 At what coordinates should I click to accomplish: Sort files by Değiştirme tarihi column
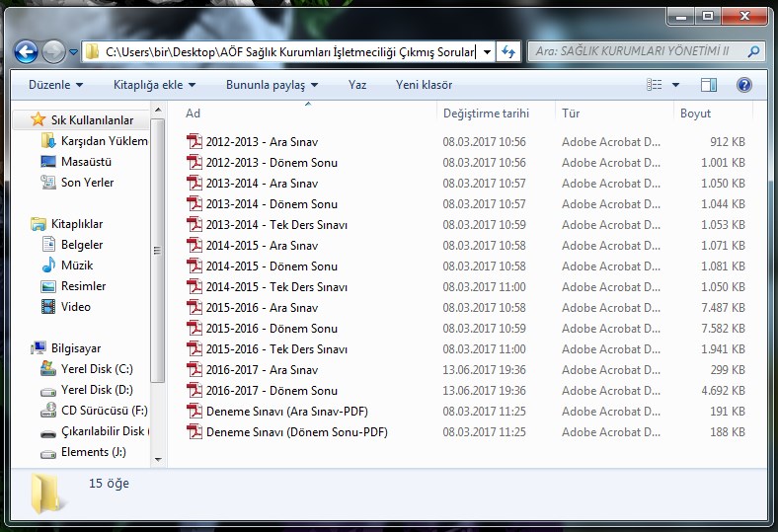[486, 114]
